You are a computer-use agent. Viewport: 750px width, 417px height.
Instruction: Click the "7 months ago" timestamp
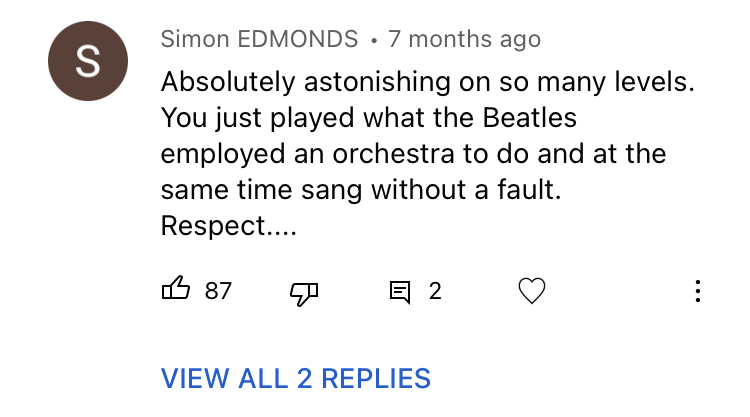tap(464, 40)
